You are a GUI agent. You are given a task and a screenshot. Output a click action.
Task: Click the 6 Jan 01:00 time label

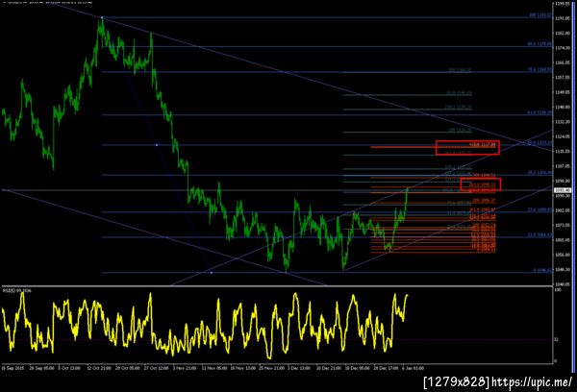(413, 368)
